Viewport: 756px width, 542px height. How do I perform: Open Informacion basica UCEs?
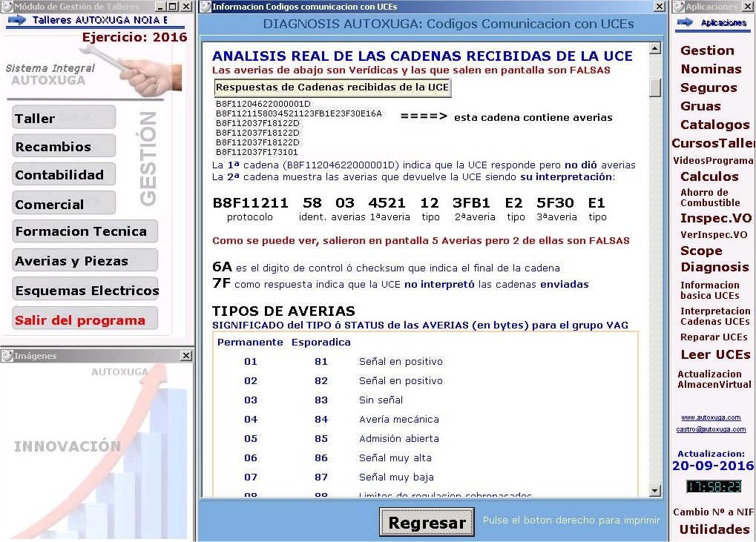pyautogui.click(x=710, y=290)
